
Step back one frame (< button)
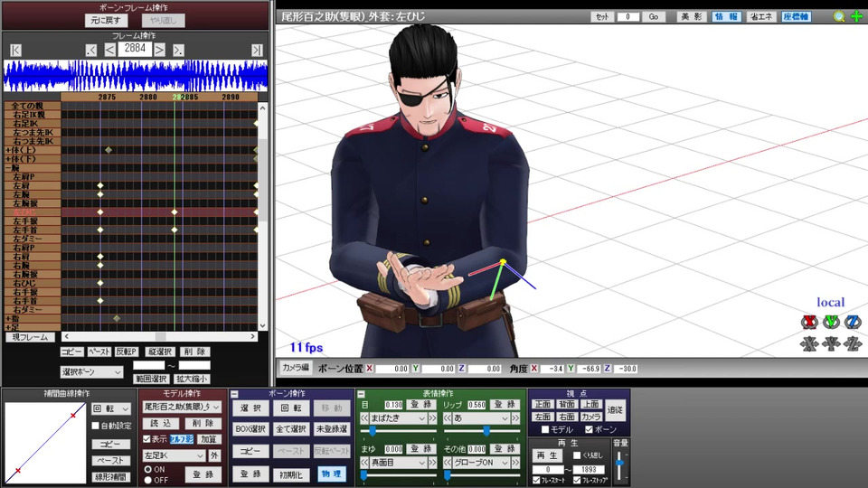[110, 51]
